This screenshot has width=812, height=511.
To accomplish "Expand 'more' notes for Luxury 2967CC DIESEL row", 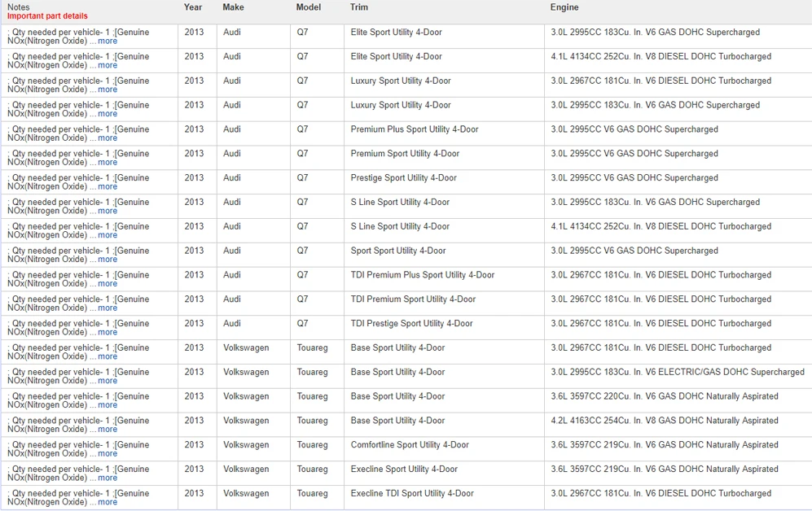I will click(108, 90).
